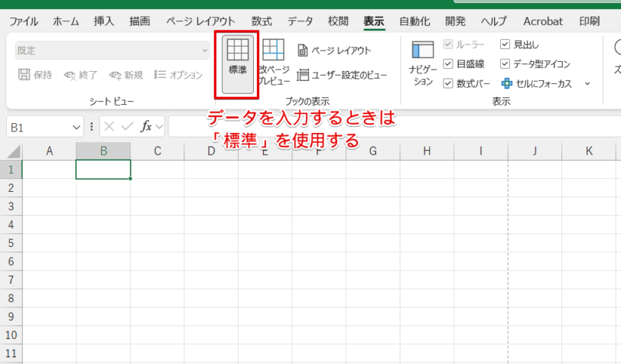621x364 pixels.
Task: Expand the セルにフォーカス dropdown arrow
Action: click(587, 83)
